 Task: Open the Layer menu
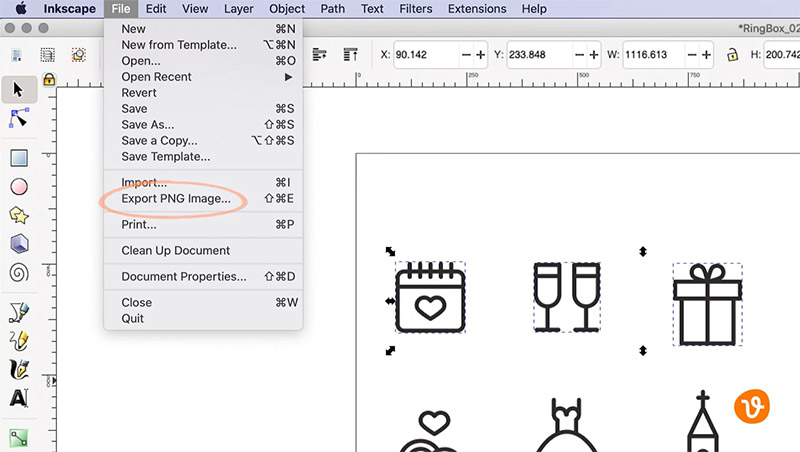(238, 9)
